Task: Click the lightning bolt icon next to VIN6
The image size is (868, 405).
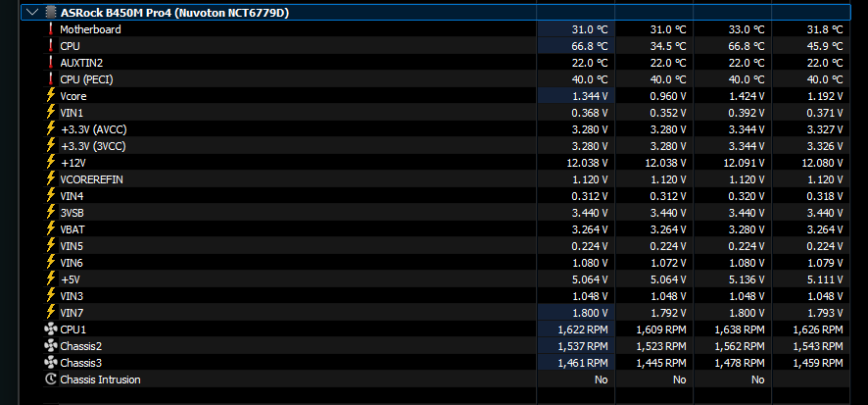Action: (x=51, y=262)
